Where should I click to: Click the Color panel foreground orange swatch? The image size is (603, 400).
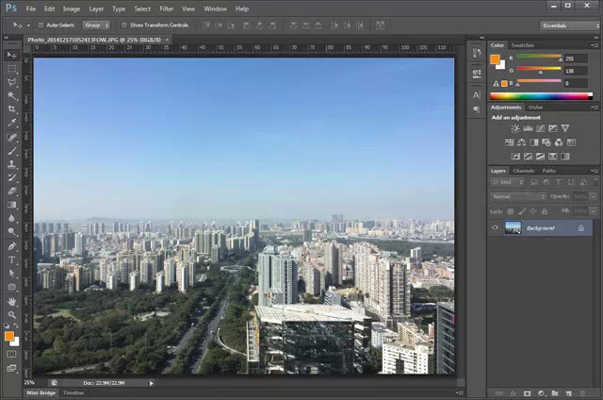click(x=495, y=59)
